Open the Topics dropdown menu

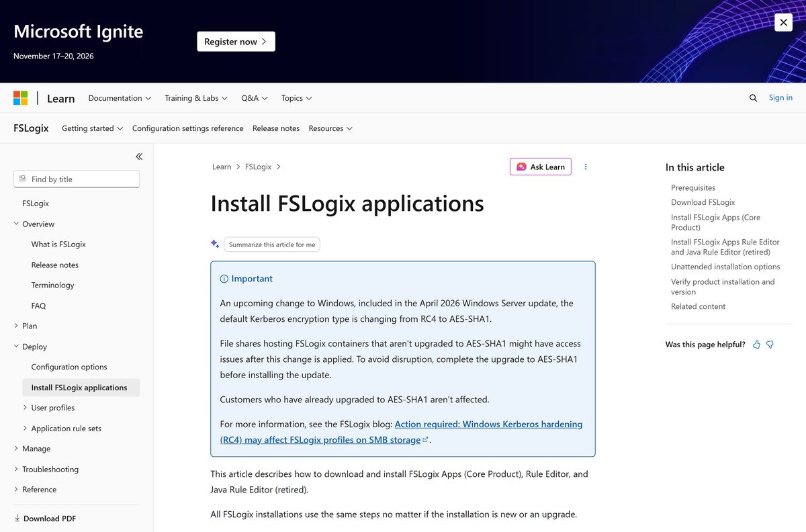pyautogui.click(x=297, y=98)
